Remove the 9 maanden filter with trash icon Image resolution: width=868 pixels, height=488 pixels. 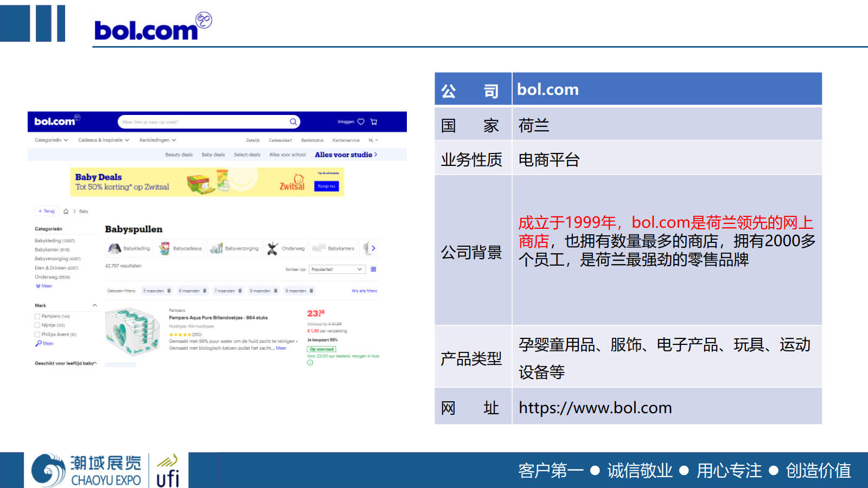311,291
